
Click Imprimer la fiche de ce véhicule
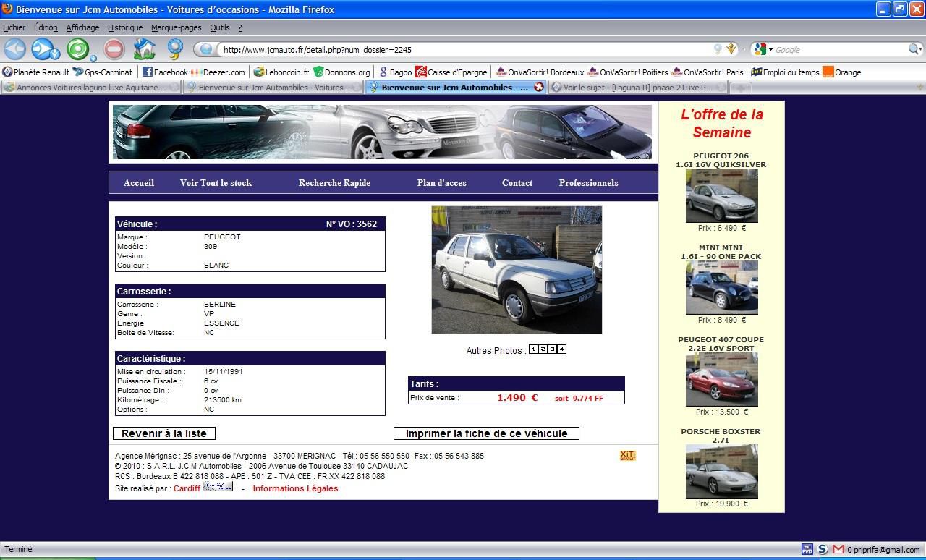486,433
